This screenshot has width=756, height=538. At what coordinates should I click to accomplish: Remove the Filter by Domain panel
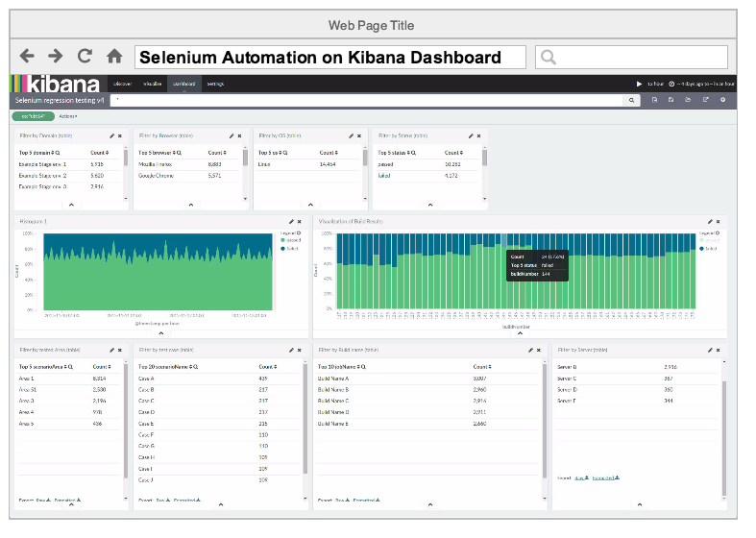[x=120, y=136]
